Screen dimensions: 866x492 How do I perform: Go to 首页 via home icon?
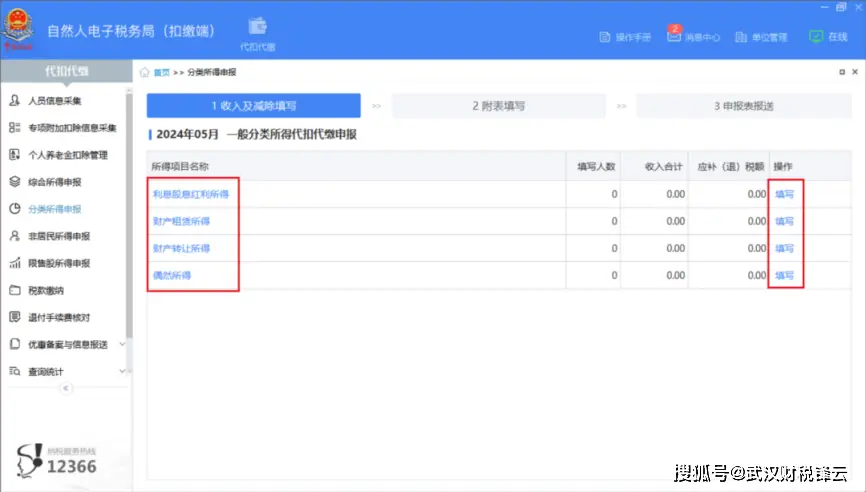146,72
